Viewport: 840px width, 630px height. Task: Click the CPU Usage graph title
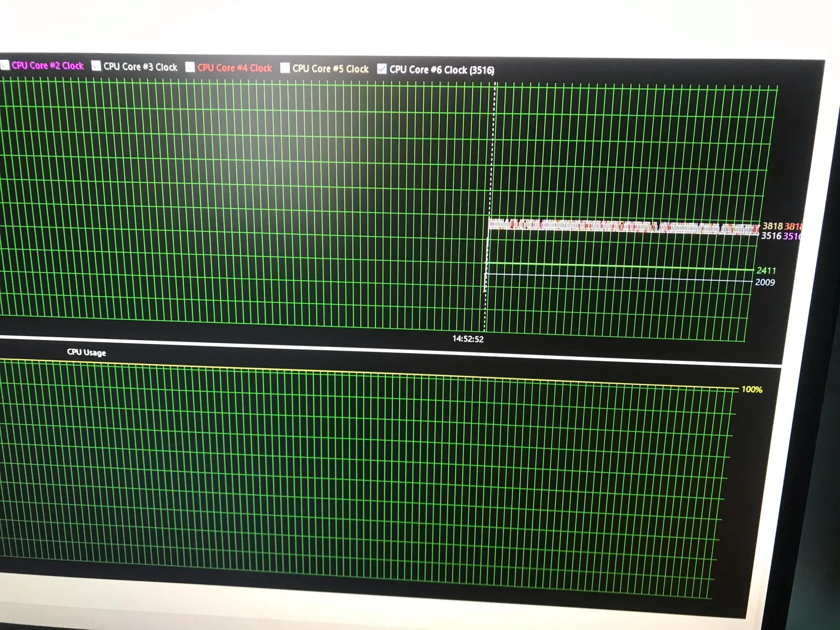[x=86, y=352]
